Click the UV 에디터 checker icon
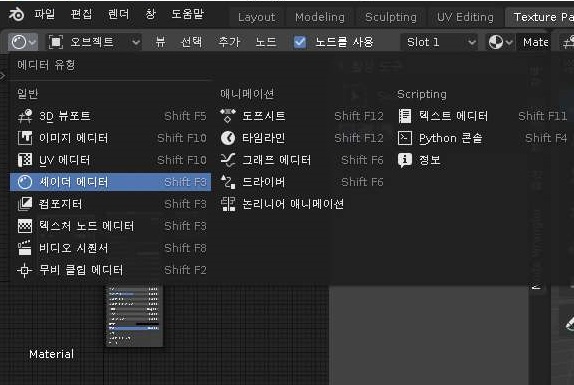Viewport: 574px width, 385px height. [25, 160]
